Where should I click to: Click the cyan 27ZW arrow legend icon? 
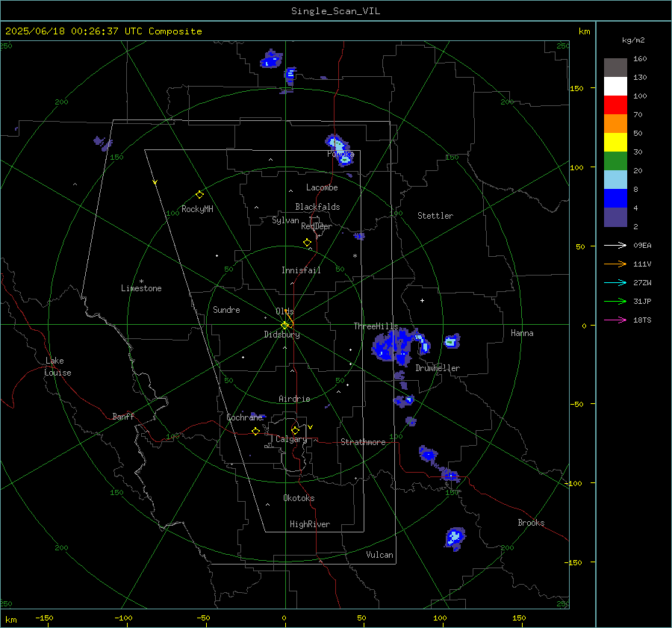click(615, 282)
